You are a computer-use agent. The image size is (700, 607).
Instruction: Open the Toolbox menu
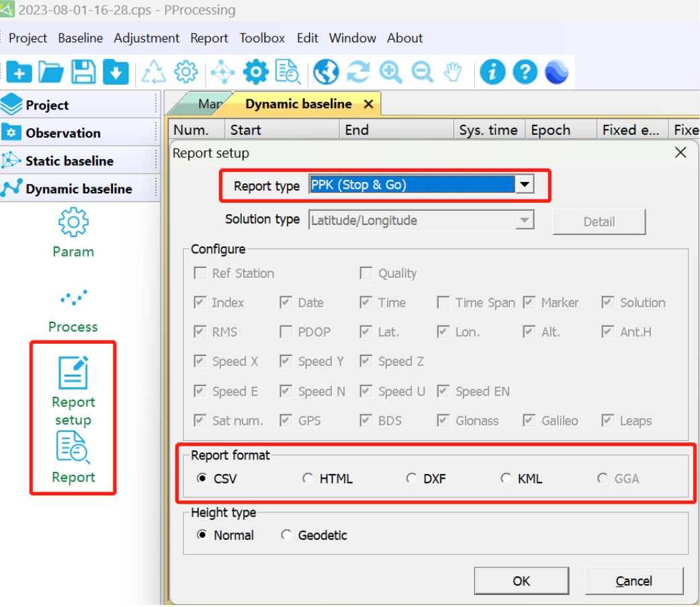point(262,38)
